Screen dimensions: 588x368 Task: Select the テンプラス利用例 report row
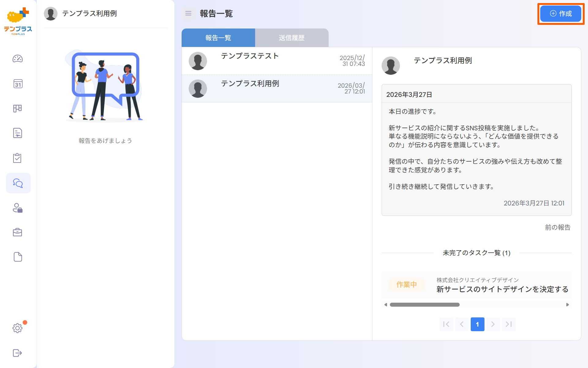(277, 89)
